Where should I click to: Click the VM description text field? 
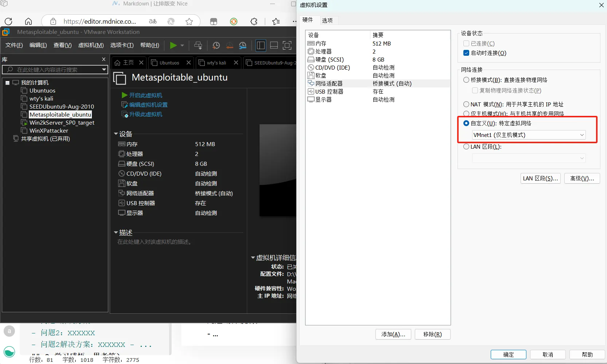[155, 242]
